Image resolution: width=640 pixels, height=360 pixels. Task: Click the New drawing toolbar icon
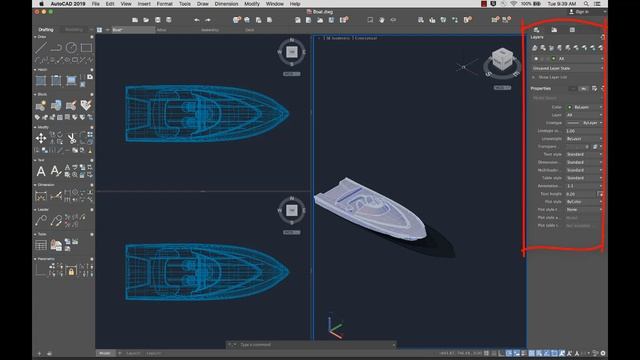(135, 20)
